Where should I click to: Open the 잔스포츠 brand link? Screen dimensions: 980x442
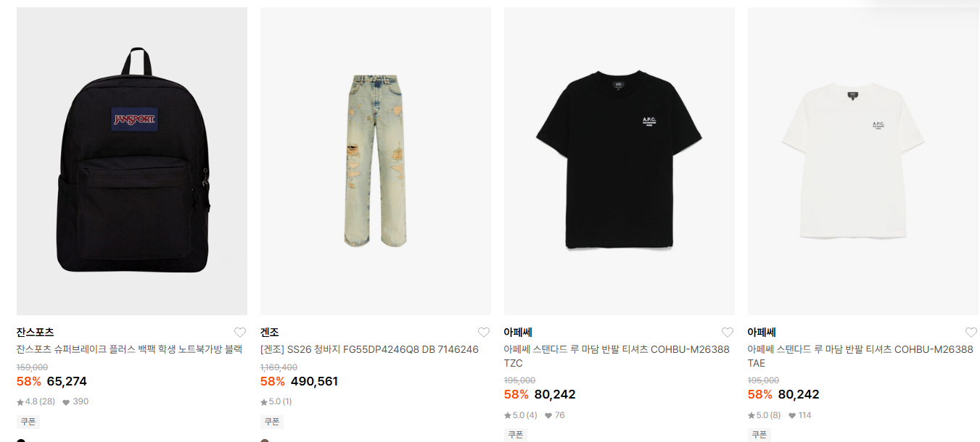point(36,333)
